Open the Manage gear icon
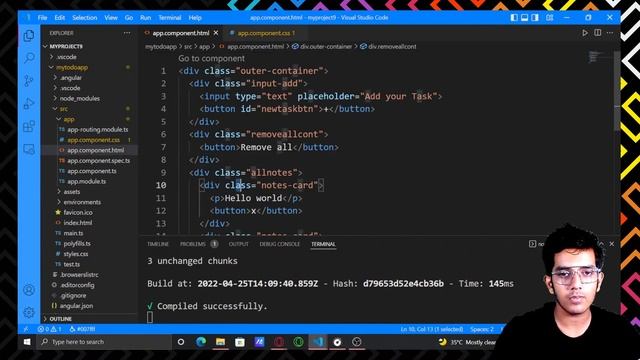640x360 pixels. click(x=29, y=312)
